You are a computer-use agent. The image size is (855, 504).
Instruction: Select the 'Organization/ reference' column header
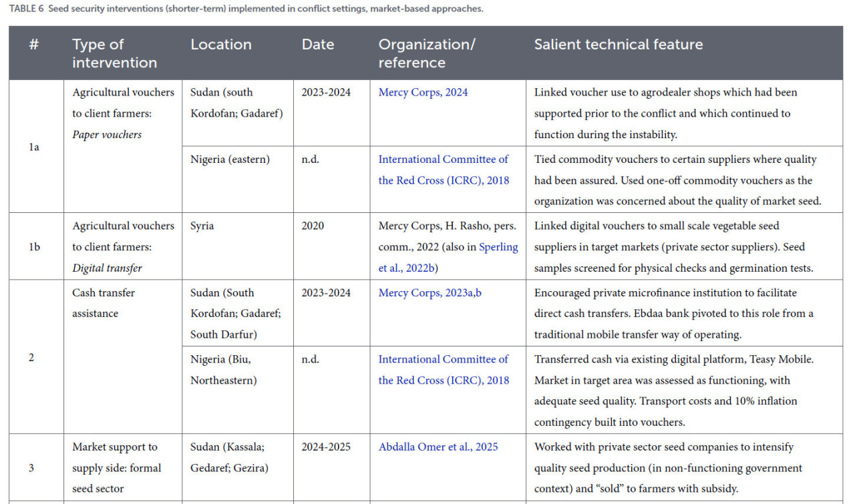pos(427,53)
